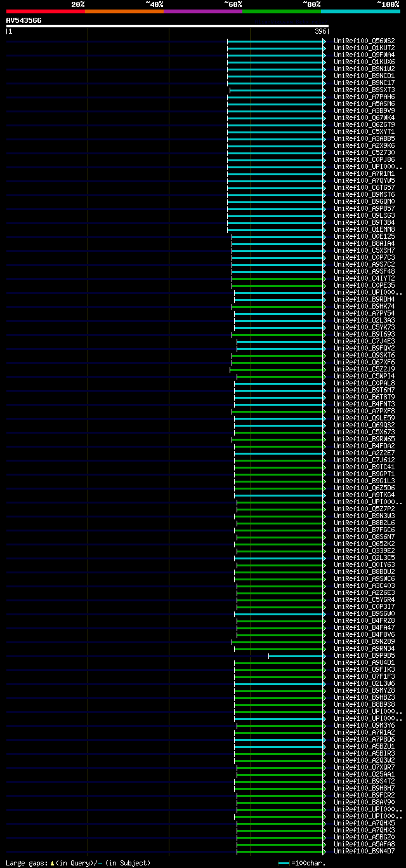Select the AV543566 query name
Image resolution: width=406 pixels, height=868 pixels.
[x=24, y=20]
